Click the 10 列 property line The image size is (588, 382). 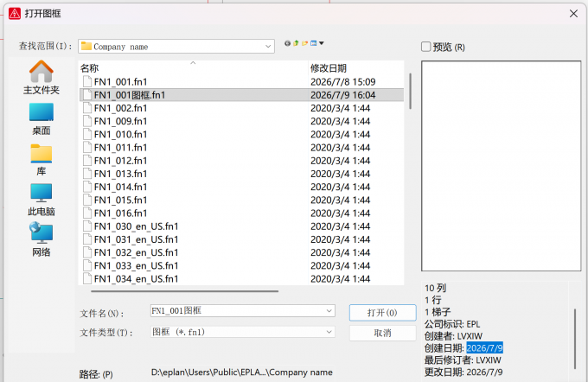point(435,288)
